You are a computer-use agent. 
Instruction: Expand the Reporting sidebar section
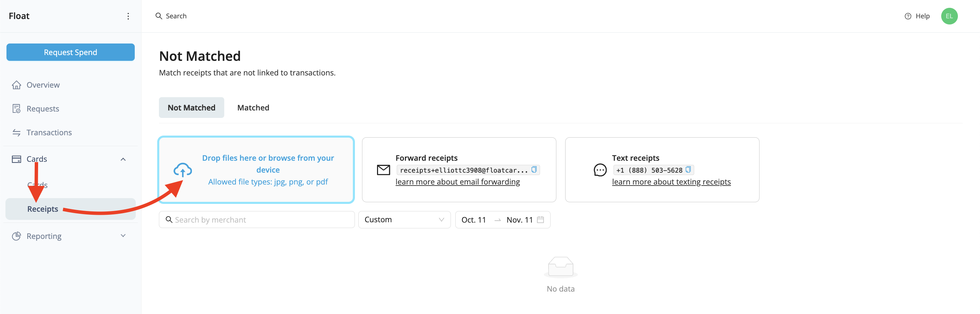click(x=123, y=236)
